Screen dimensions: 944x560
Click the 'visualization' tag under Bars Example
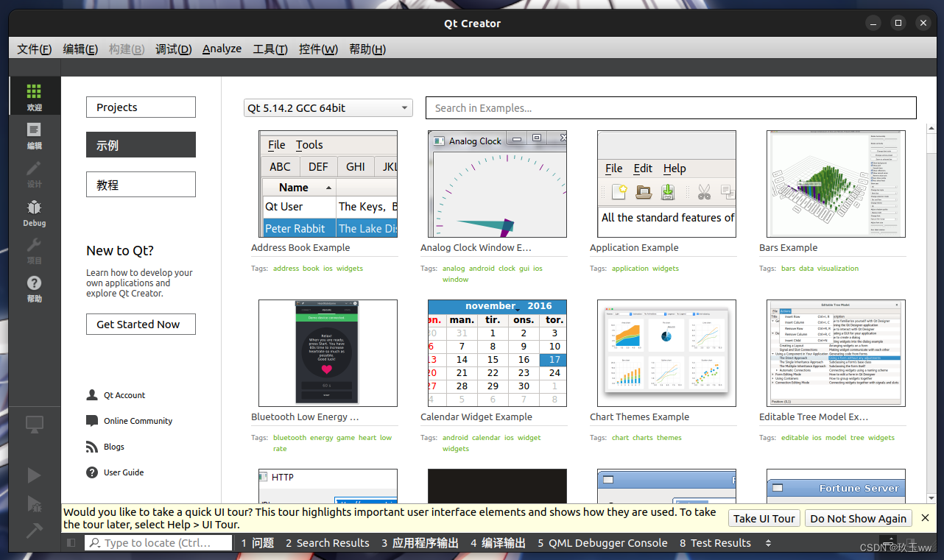point(838,269)
